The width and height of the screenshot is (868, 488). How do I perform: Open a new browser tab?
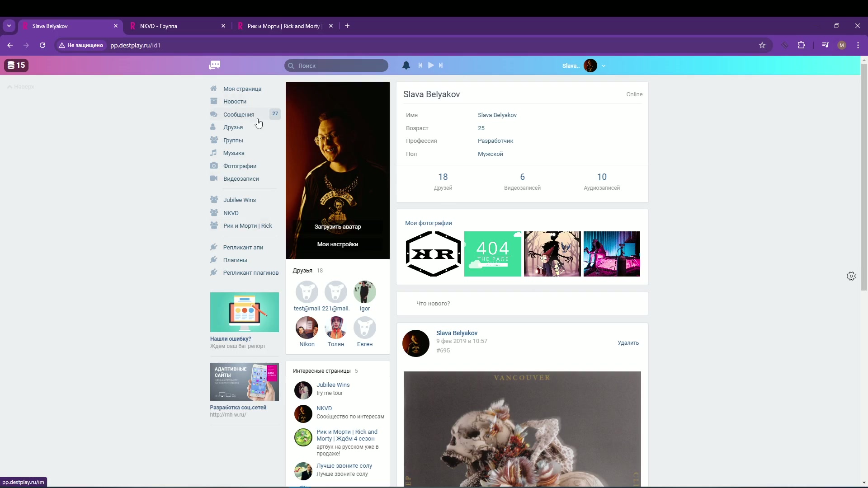tap(347, 26)
